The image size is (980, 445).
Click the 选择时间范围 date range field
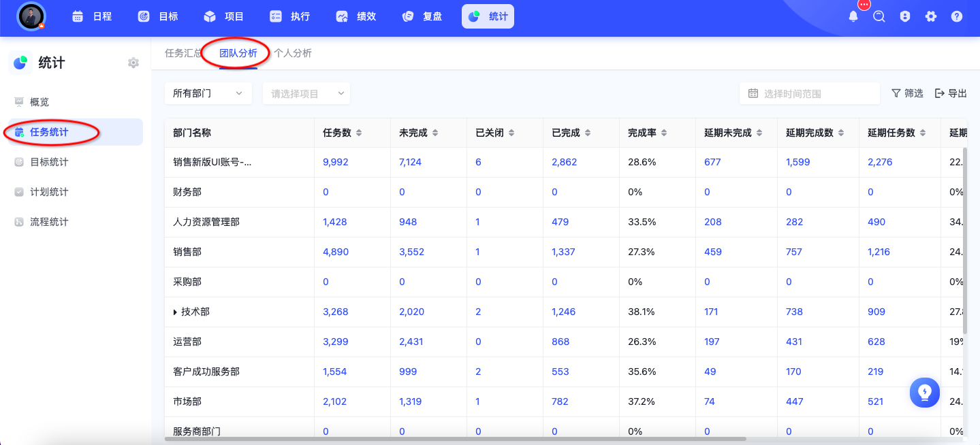810,94
